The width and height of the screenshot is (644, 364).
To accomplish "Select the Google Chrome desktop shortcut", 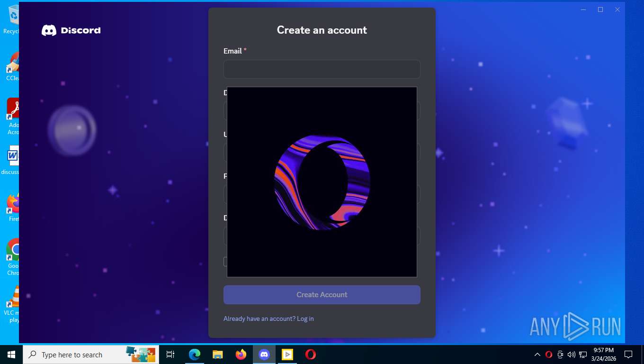I will [x=13, y=257].
